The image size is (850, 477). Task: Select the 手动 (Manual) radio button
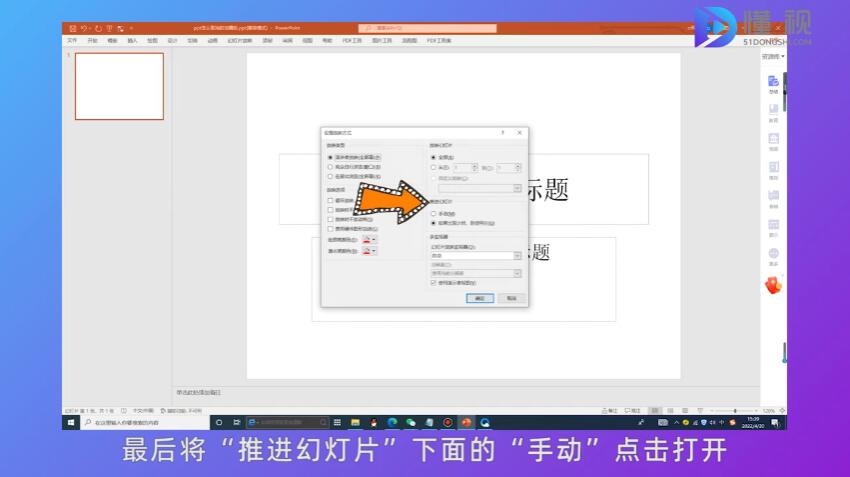pos(433,214)
